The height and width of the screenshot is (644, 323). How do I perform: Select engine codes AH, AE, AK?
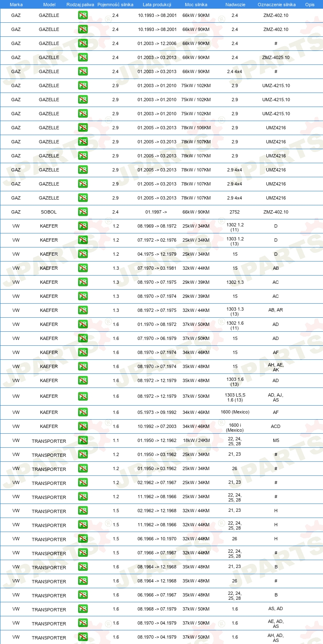click(x=275, y=367)
